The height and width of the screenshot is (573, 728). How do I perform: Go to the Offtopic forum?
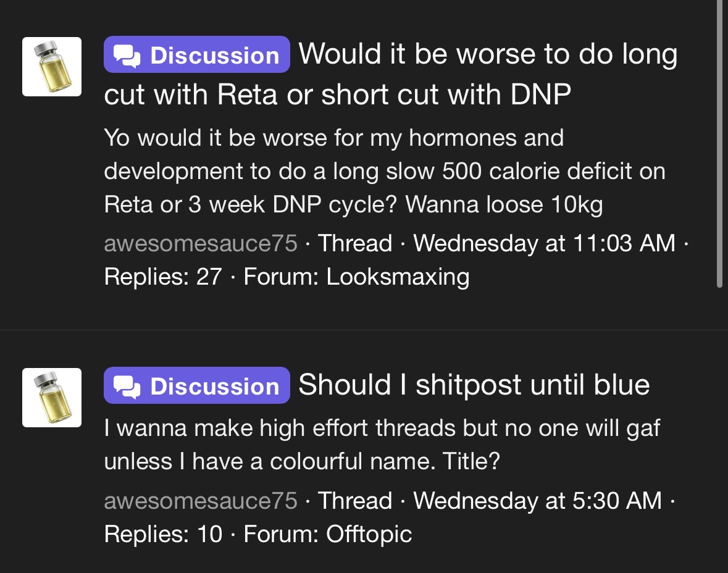(369, 533)
